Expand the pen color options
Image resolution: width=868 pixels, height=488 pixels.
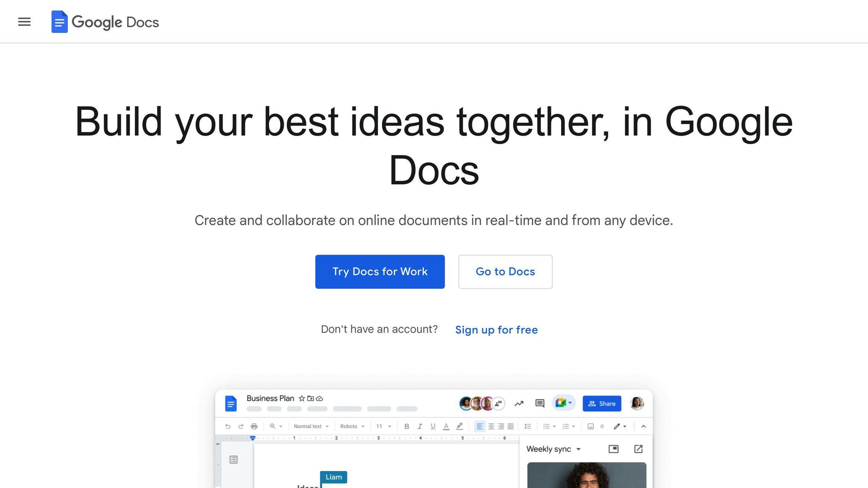pos(624,426)
